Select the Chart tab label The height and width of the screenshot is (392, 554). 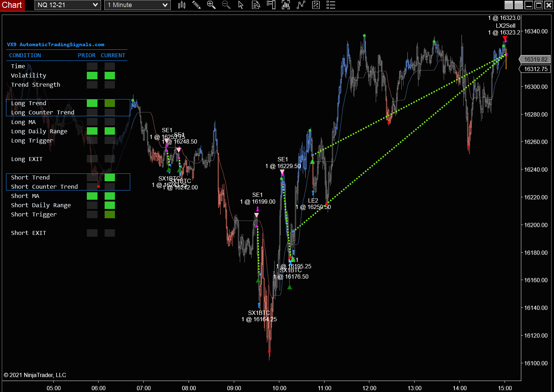(12, 5)
